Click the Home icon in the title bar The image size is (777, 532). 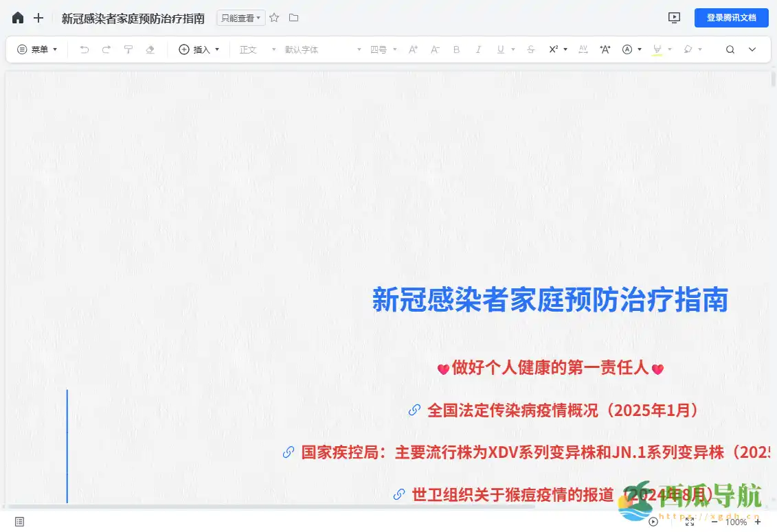pos(17,18)
